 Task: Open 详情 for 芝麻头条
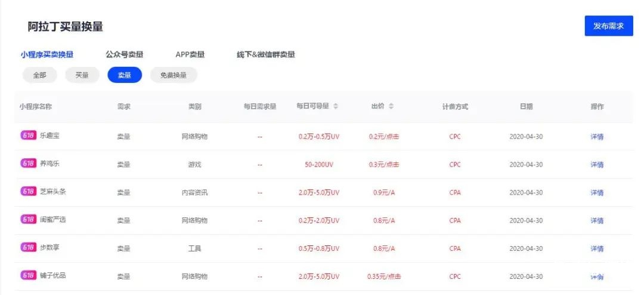point(597,192)
